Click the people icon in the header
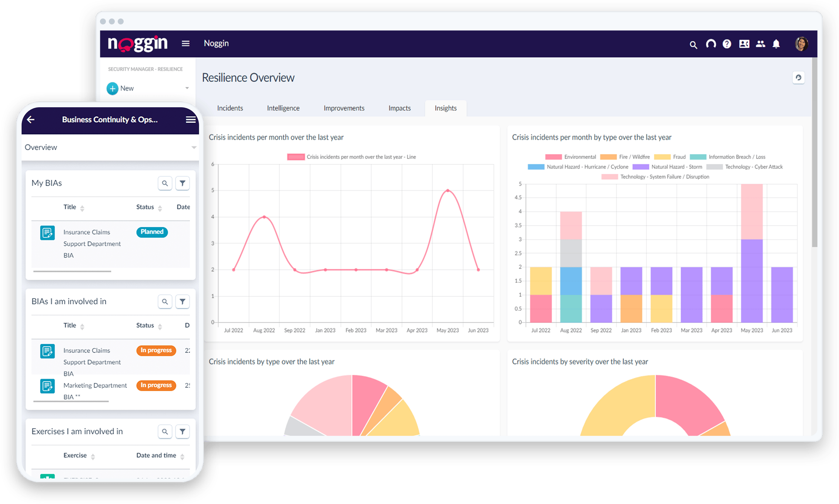Viewport: 839px width, 504px height. pos(761,44)
